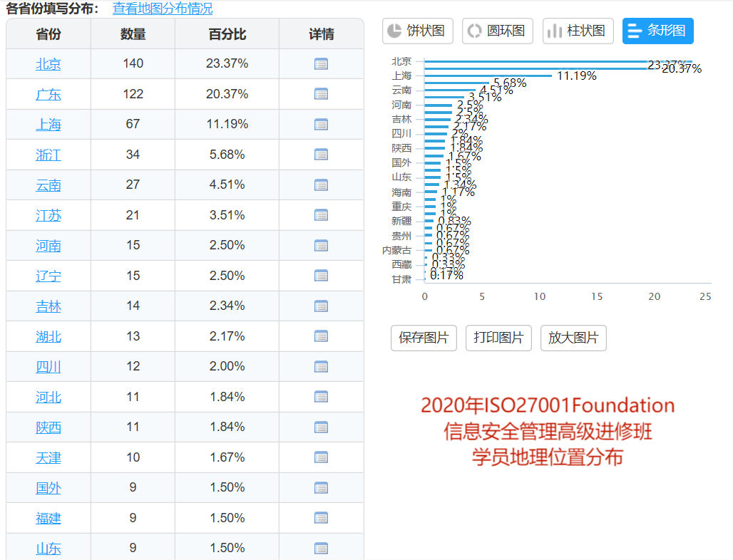The width and height of the screenshot is (733, 560).
Task: View details icon for 天津 row
Action: (321, 457)
